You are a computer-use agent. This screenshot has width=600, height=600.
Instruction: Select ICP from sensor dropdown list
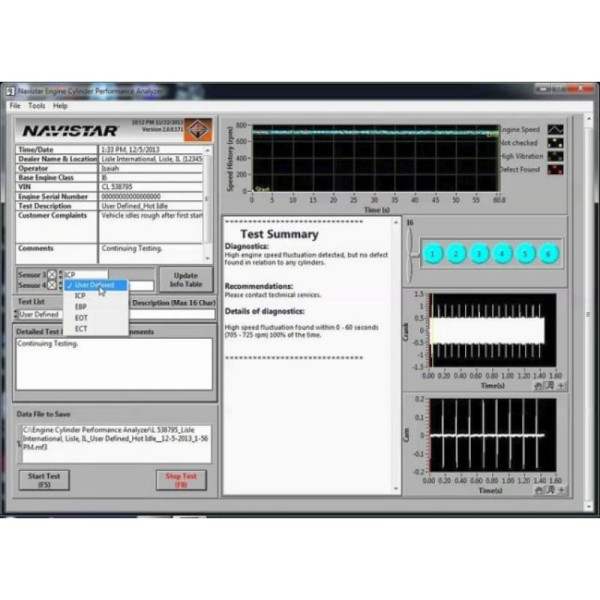(x=81, y=296)
